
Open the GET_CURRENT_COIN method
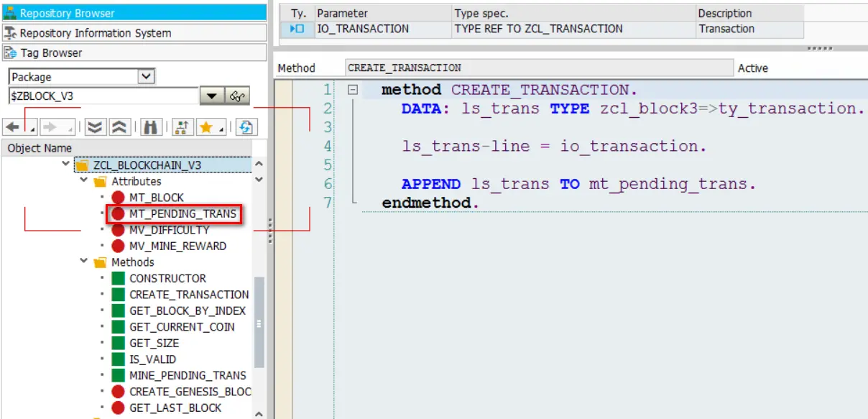182,327
